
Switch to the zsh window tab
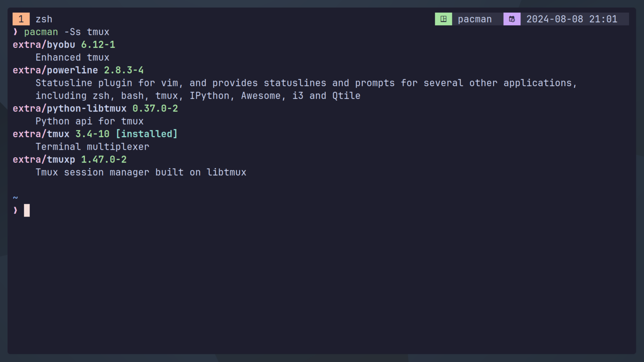coord(44,19)
